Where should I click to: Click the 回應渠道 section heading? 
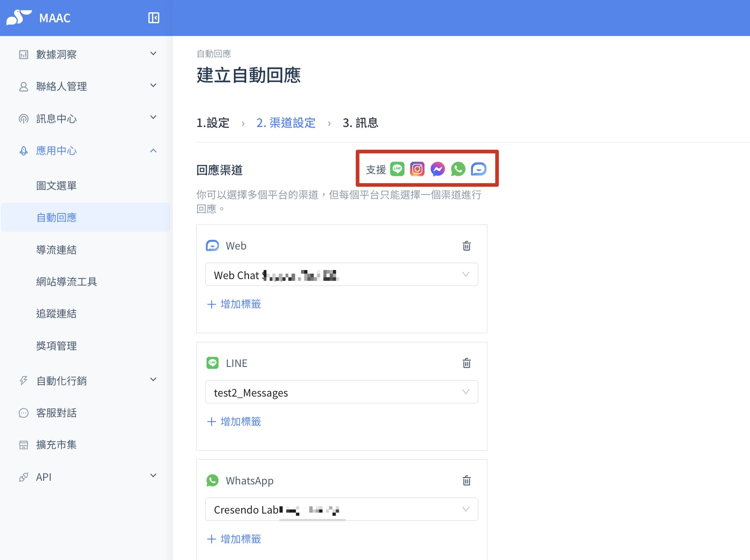pyautogui.click(x=219, y=170)
